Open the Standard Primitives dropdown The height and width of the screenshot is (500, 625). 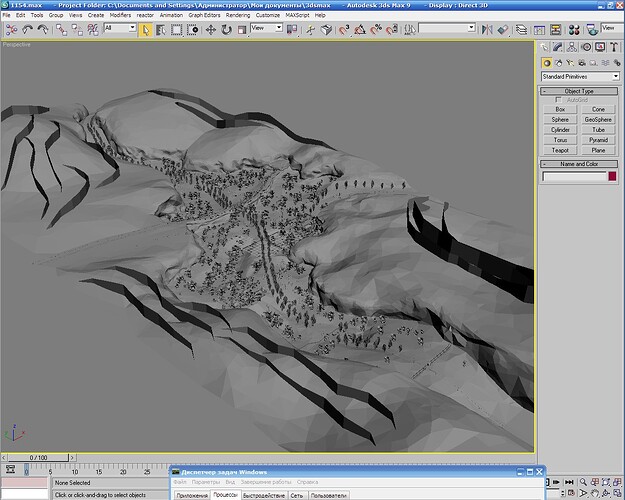579,76
